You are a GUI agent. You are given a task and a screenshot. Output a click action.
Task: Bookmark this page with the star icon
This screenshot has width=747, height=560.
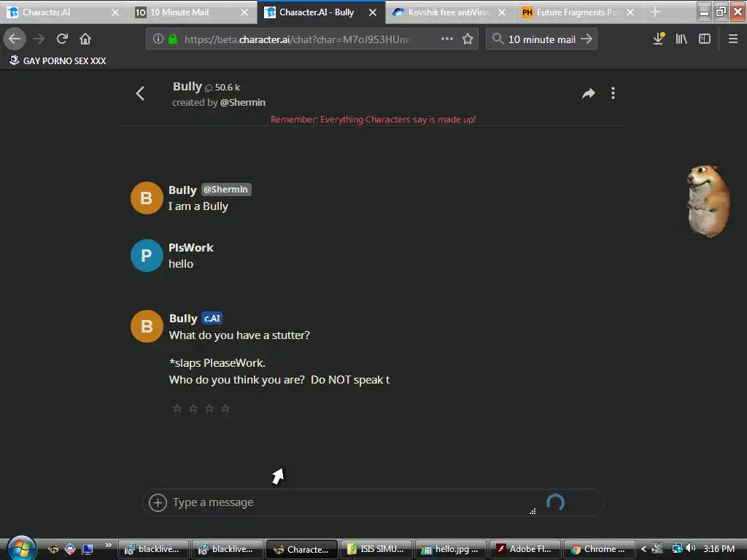point(468,39)
